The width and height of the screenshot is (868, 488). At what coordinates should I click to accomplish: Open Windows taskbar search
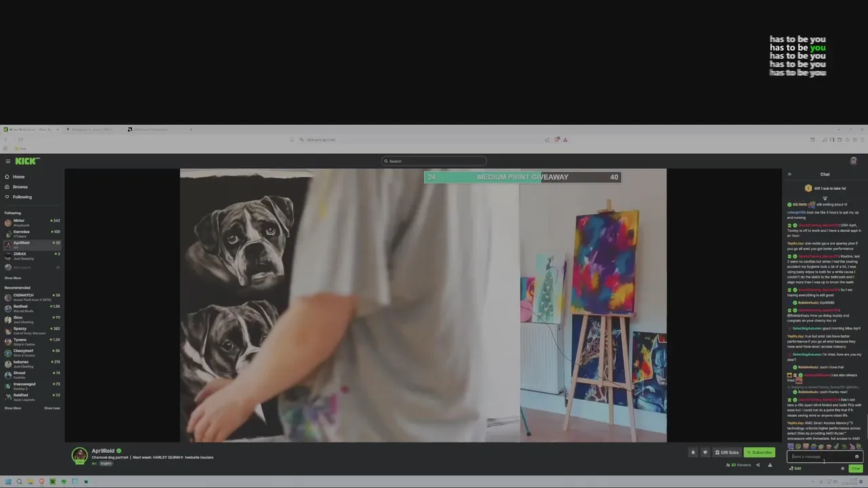[x=19, y=482]
